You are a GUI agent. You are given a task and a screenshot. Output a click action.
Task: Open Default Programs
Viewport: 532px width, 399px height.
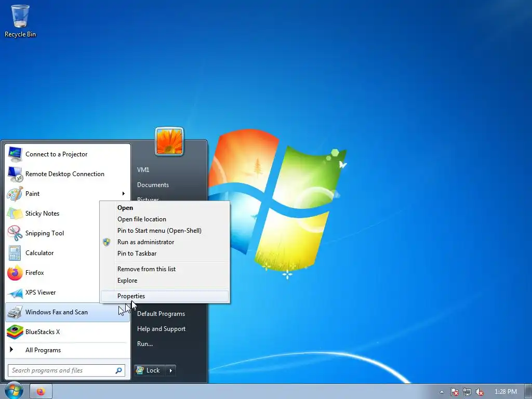161,314
